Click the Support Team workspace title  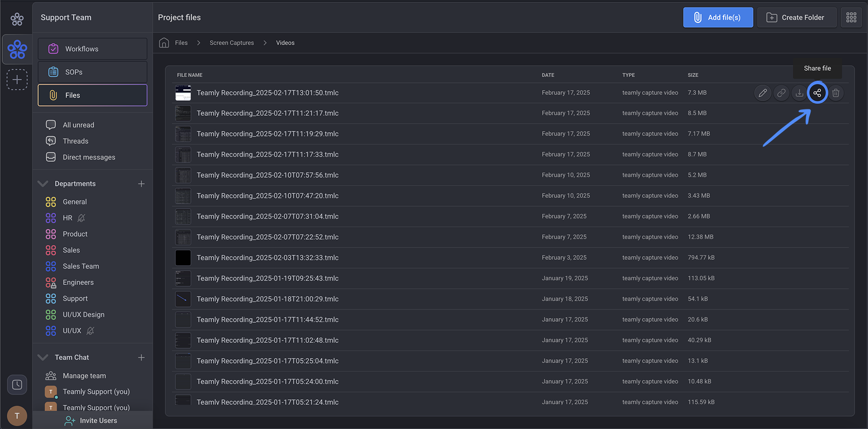pos(66,17)
